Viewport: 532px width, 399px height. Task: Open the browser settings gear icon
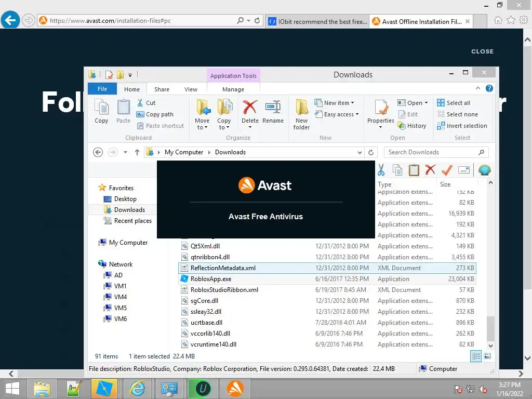pos(524,20)
